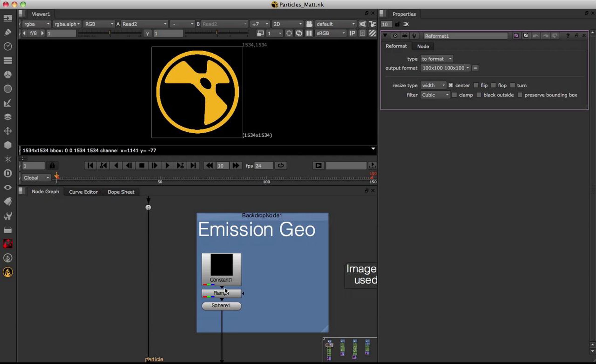
Task: Click the viewer gain slider
Action: [x=110, y=33]
